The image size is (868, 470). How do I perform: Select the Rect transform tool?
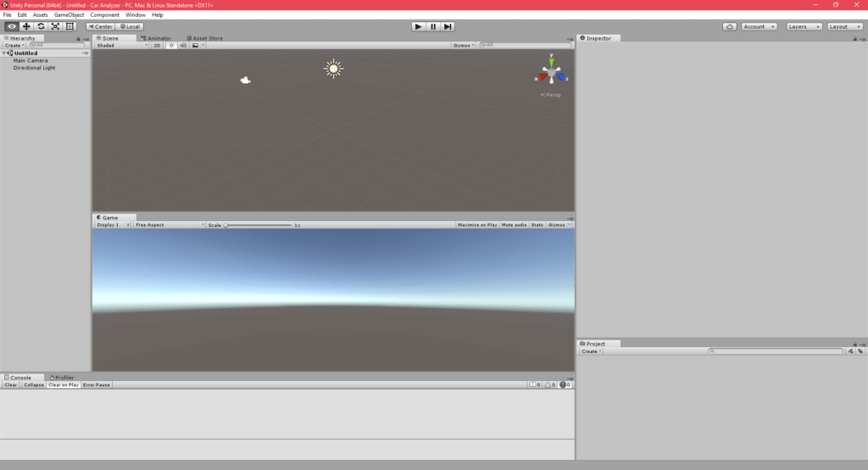(x=70, y=26)
